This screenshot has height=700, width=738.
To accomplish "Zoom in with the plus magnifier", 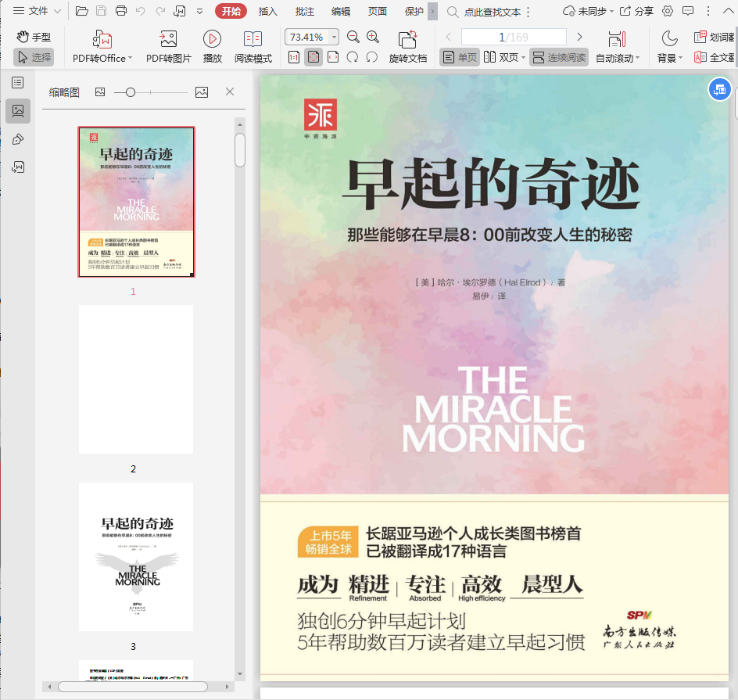I will point(373,37).
